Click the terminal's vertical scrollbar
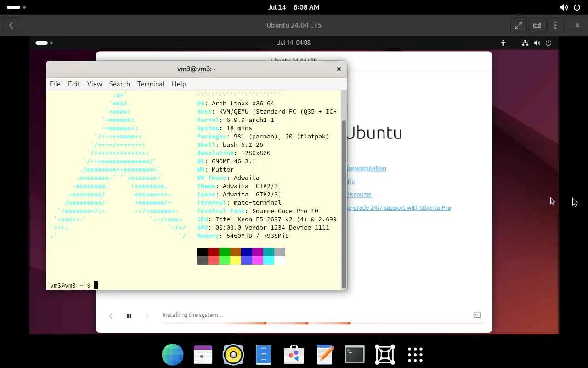 (x=344, y=204)
